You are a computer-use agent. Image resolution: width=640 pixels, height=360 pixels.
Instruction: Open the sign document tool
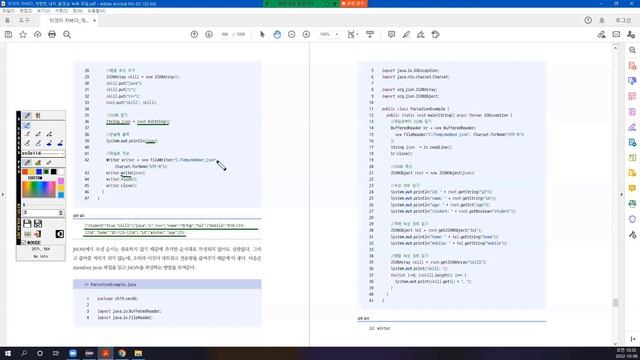click(x=421, y=35)
